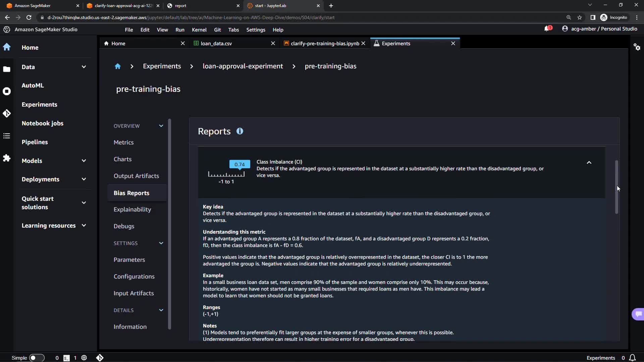Screen dimensions: 644x362
Task: Click the file browser folder icon
Action: click(7, 69)
